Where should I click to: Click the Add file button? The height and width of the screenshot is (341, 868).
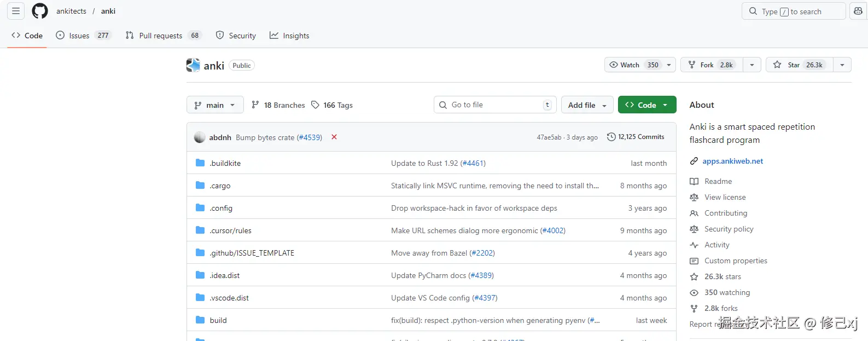click(x=587, y=105)
